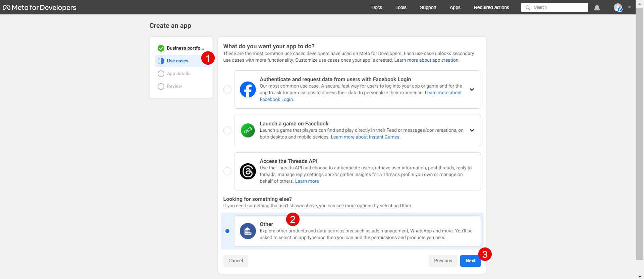Expand the Facebook Login card chevron

pyautogui.click(x=472, y=90)
